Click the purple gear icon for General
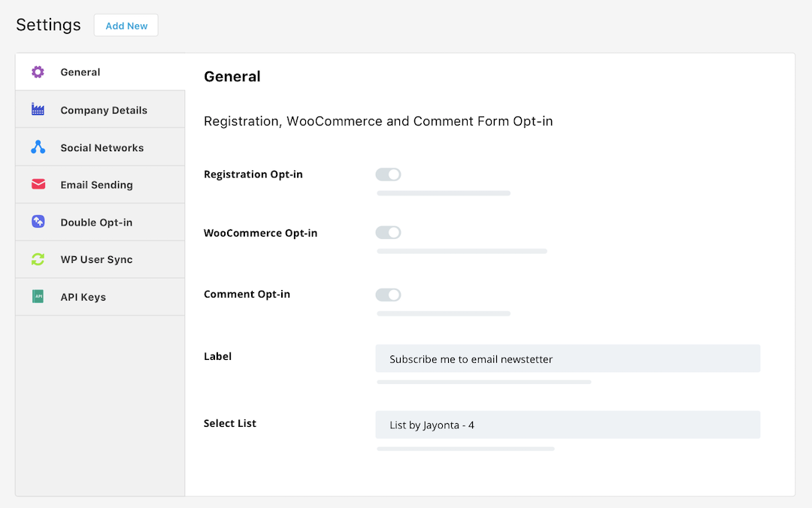This screenshot has height=508, width=812. (38, 72)
